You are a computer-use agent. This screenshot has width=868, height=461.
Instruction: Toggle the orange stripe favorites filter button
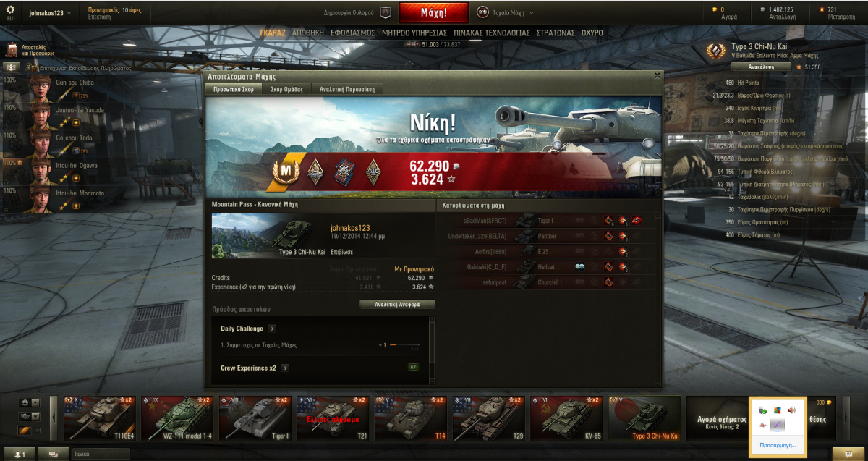click(x=25, y=431)
